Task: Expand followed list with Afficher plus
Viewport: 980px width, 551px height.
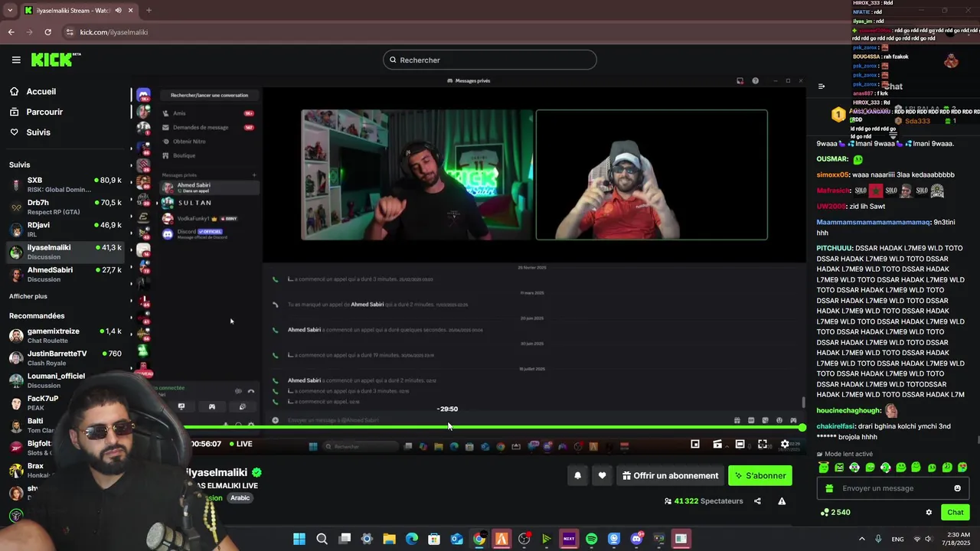Action: click(28, 296)
